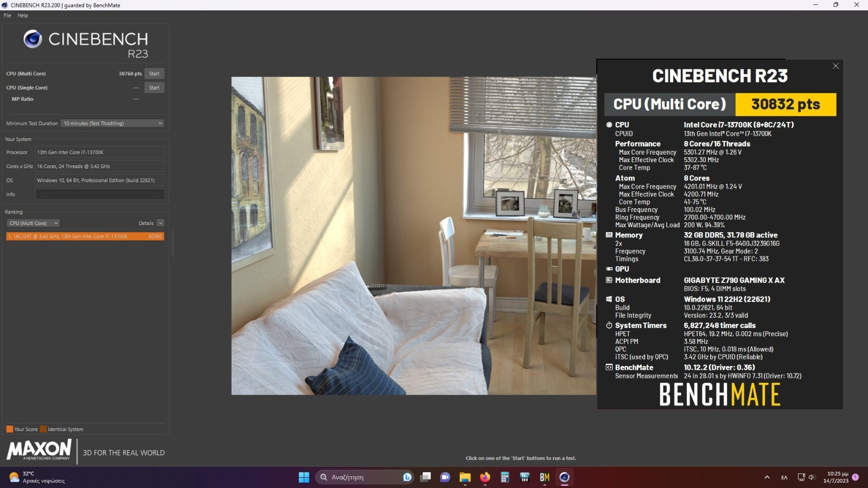
Task: Click the Core Temp 37-87 °C value
Action: 695,168
